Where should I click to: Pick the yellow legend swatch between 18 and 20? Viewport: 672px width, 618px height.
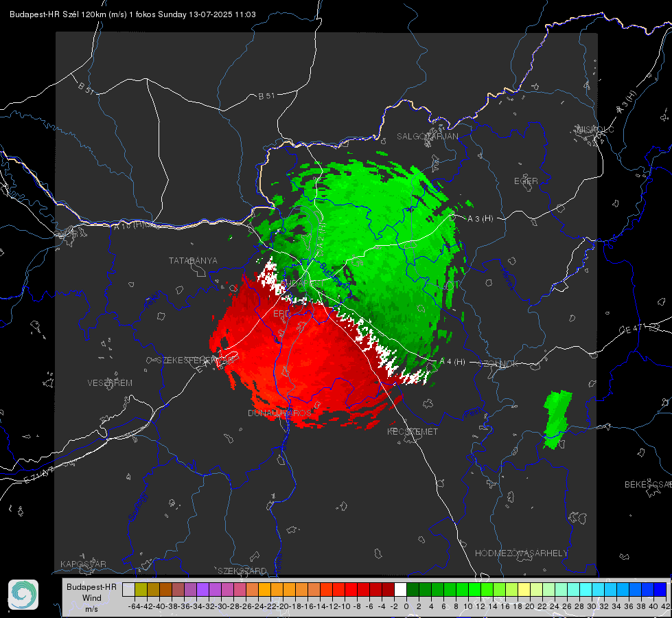(x=524, y=589)
